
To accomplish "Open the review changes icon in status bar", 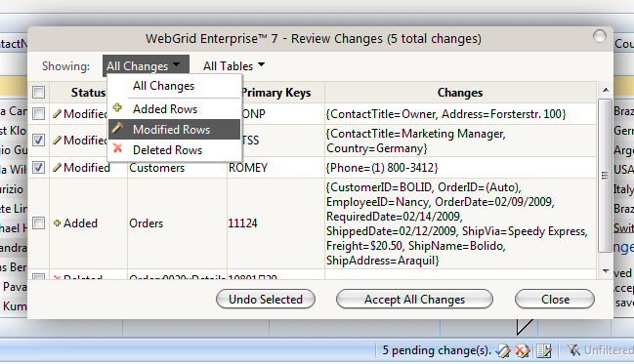I will (544, 350).
